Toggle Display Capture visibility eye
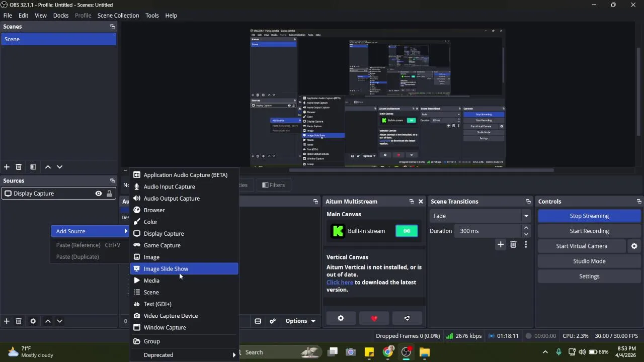The width and height of the screenshot is (644, 362). pos(99,194)
